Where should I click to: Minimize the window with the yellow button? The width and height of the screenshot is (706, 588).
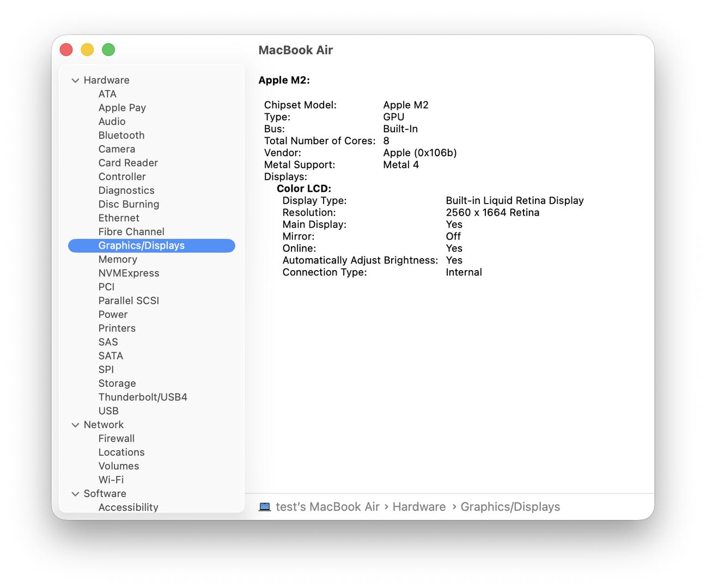point(87,50)
